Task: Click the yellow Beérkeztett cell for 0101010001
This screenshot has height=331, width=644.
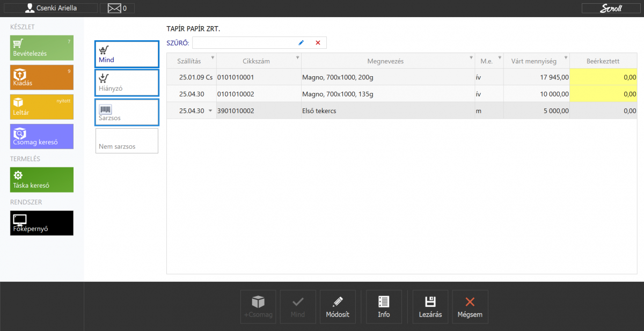Action: pyautogui.click(x=603, y=77)
